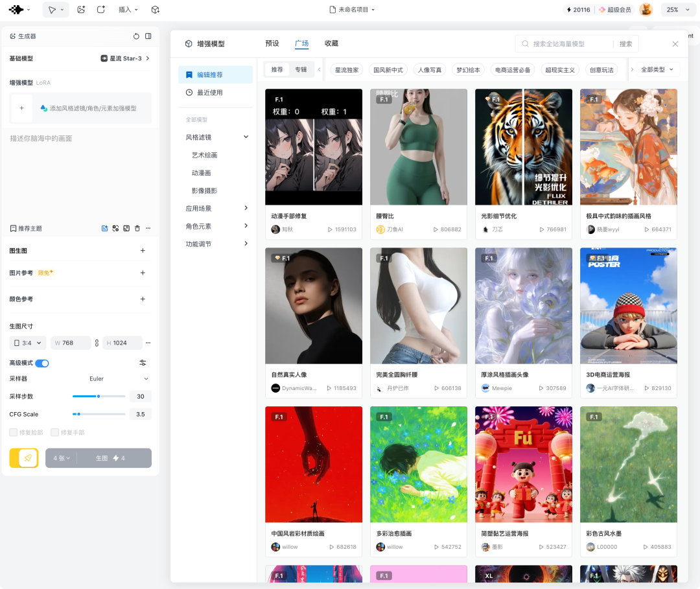Toggle the yellow rocket speed mode switch
The height and width of the screenshot is (589, 700).
pos(24,458)
